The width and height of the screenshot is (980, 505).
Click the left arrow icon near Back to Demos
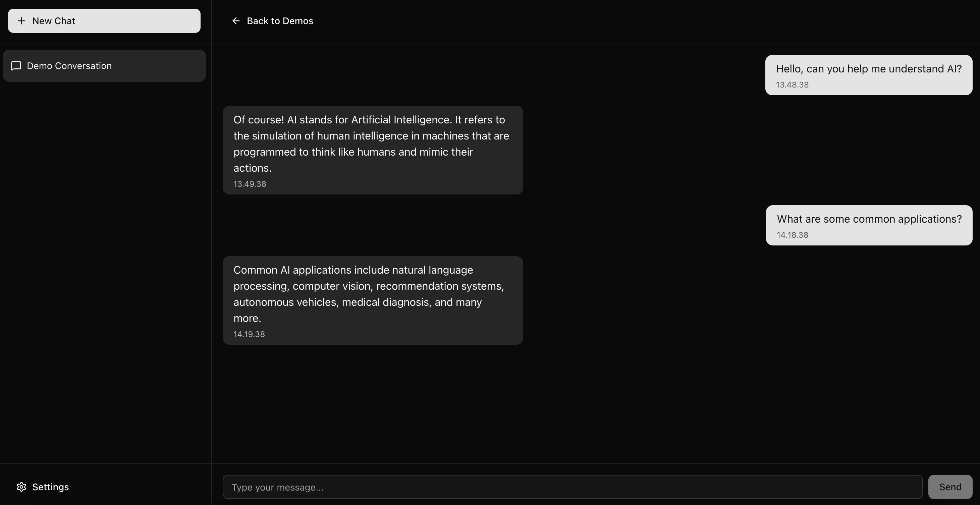pyautogui.click(x=236, y=21)
